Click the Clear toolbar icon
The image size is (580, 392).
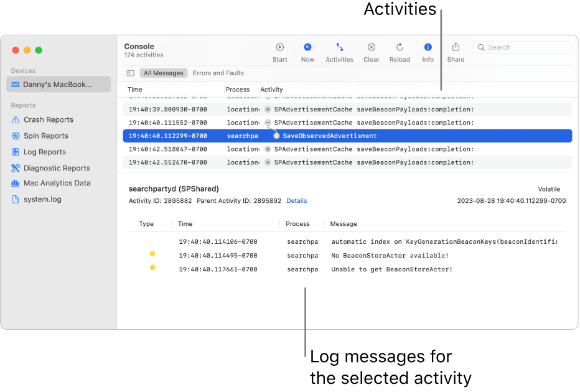coord(371,47)
